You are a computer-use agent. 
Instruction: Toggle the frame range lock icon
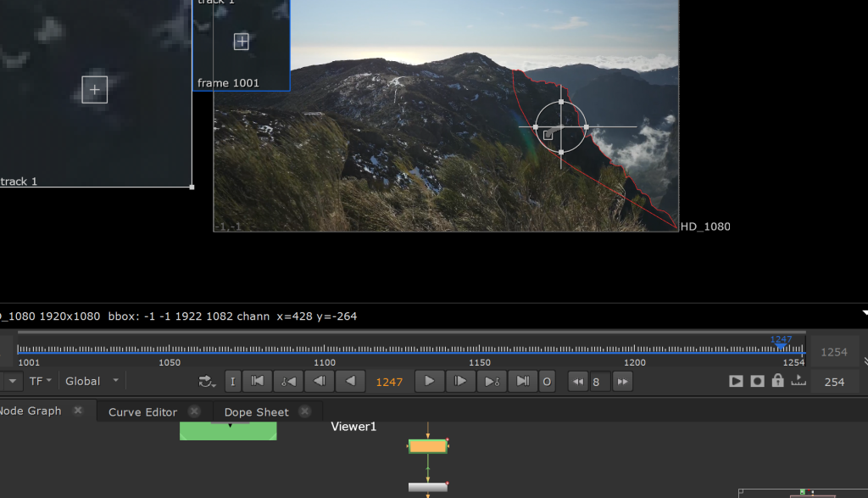(778, 381)
